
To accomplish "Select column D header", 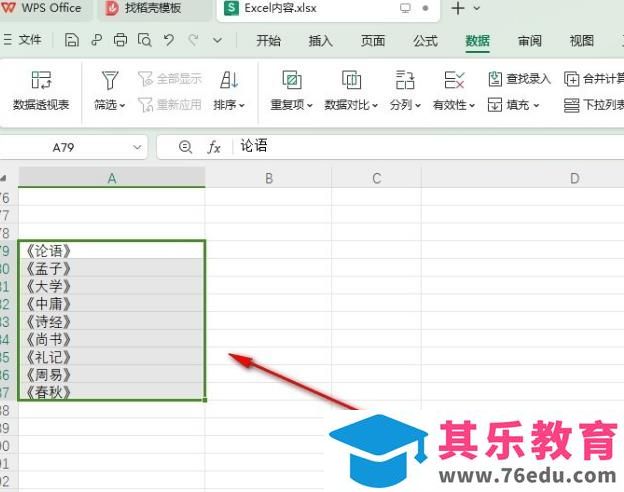I will [574, 178].
